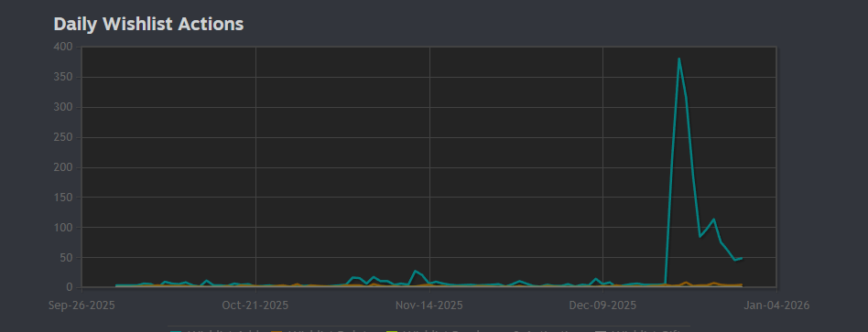
Task: Click the 300 y-axis label
Action: pos(63,107)
